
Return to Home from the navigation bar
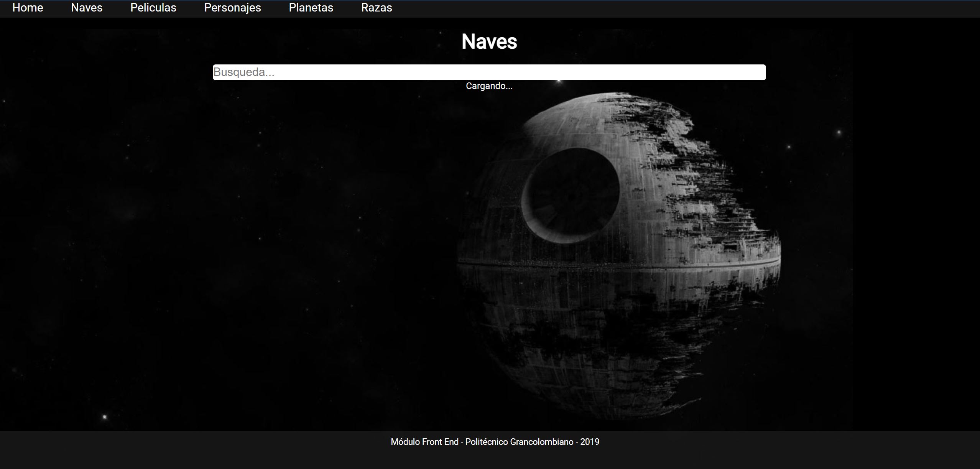coord(27,8)
